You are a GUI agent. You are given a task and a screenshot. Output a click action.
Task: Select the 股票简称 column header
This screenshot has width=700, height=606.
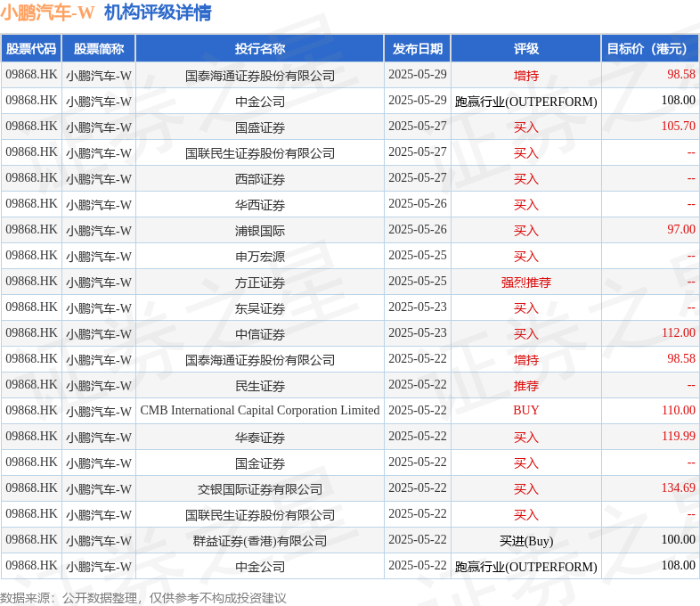coord(99,49)
